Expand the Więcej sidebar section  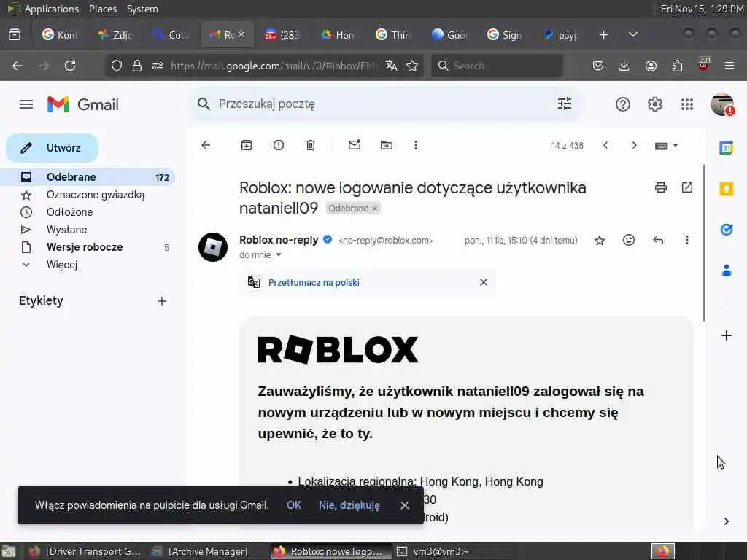click(62, 265)
